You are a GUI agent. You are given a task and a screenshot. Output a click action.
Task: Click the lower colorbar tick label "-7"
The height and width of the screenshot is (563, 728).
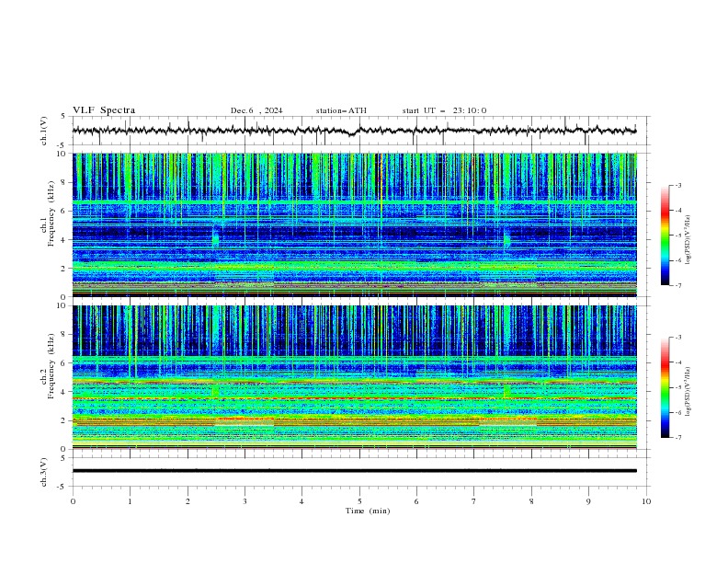point(678,438)
